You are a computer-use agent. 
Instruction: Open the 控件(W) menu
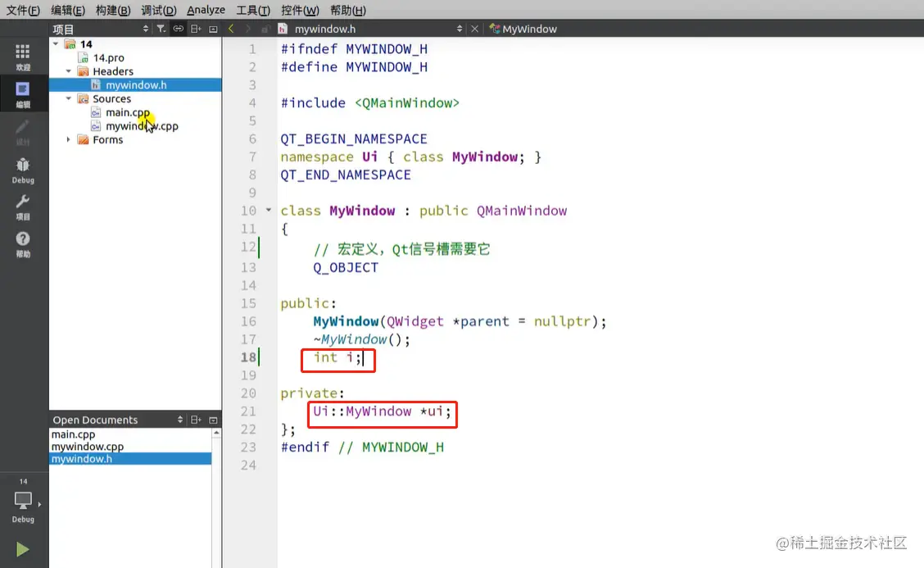point(299,10)
